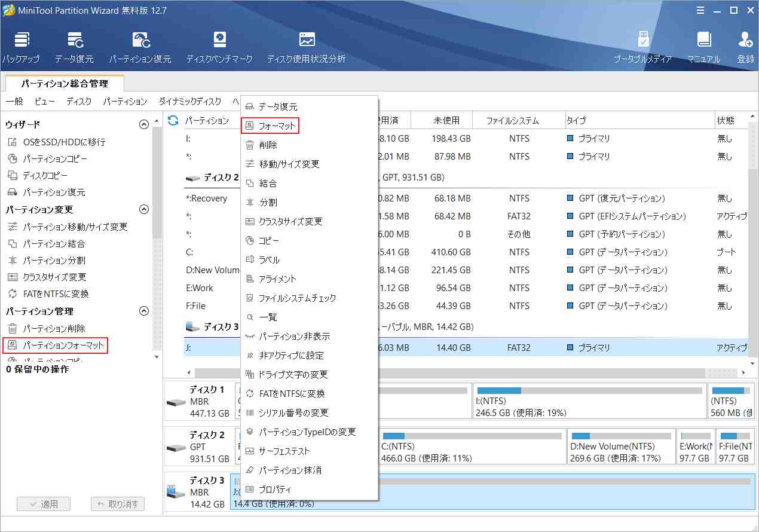The image size is (759, 532).
Task: Collapse the パーティション変更 section
Action: [x=143, y=210]
